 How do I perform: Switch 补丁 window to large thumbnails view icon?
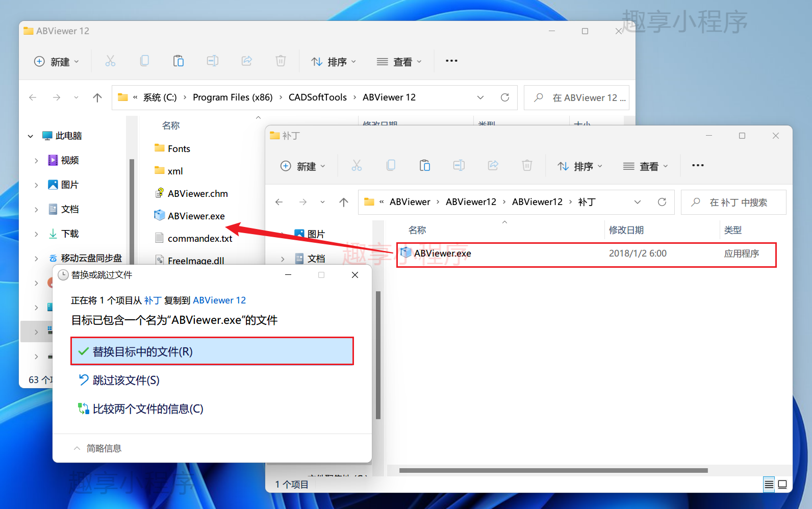click(782, 484)
